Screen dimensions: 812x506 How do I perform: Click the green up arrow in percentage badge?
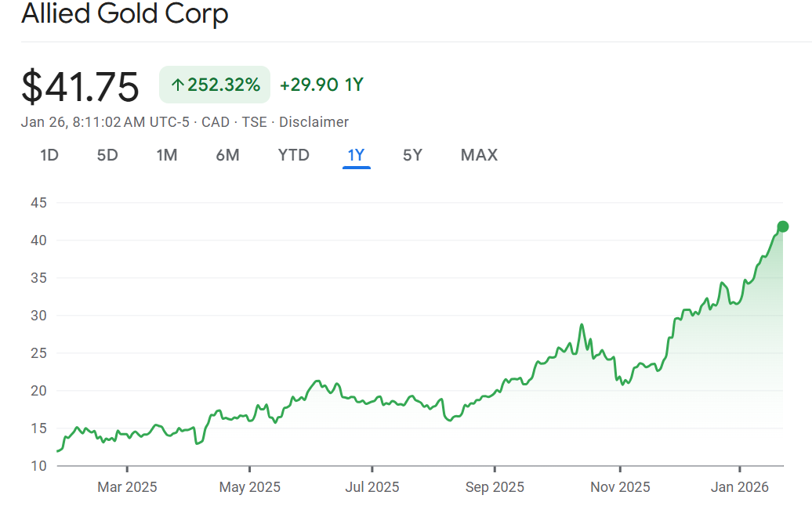[x=177, y=85]
